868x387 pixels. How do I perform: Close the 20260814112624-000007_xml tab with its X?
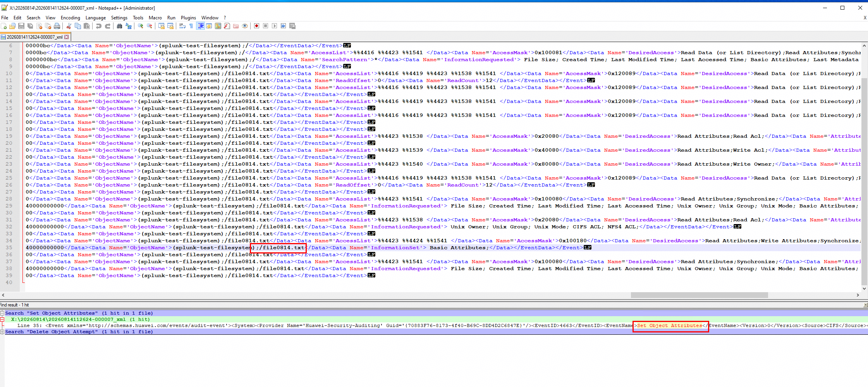coord(67,37)
